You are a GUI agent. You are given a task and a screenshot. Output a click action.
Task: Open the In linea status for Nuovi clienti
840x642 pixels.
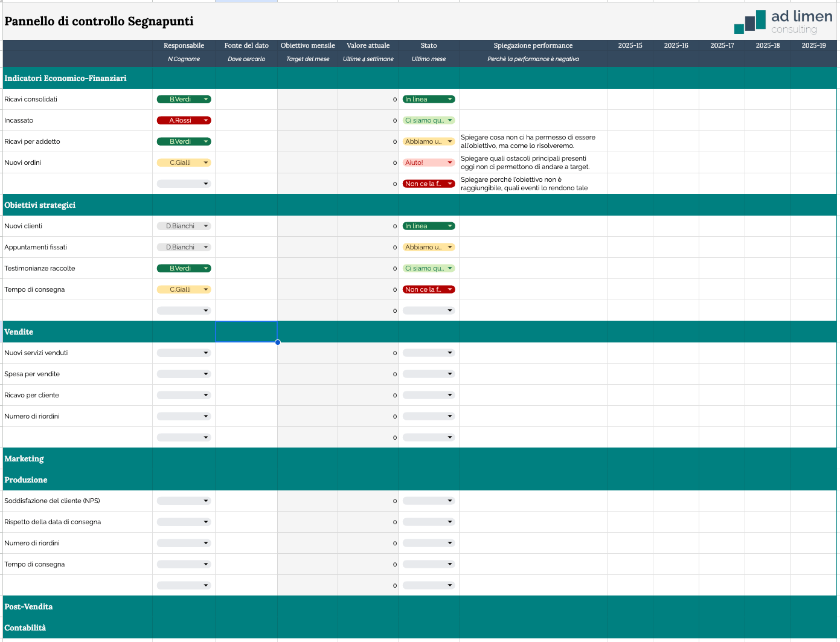[x=429, y=226]
